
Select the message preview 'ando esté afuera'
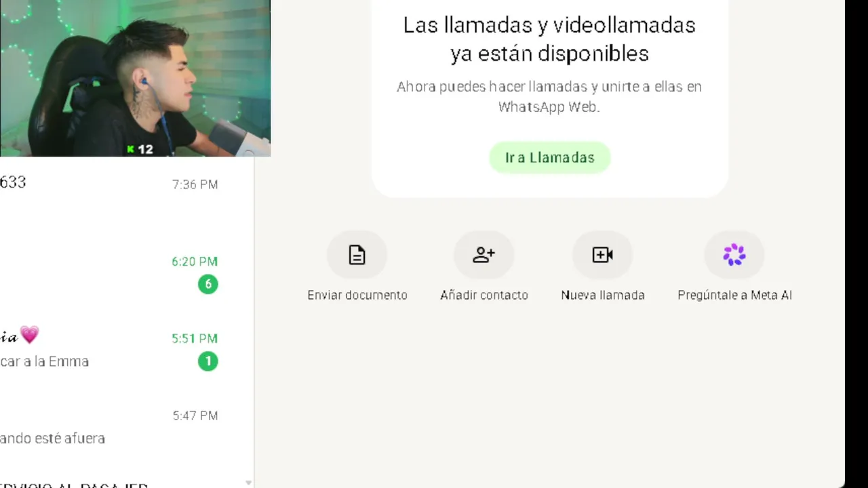(x=52, y=439)
